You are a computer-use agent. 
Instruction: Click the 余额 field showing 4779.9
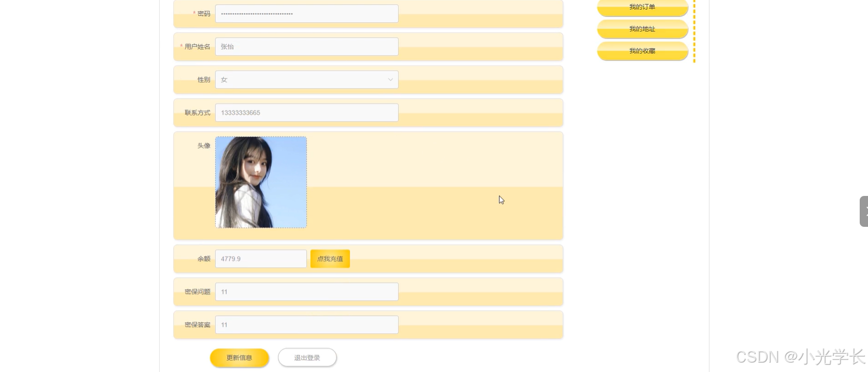point(261,259)
